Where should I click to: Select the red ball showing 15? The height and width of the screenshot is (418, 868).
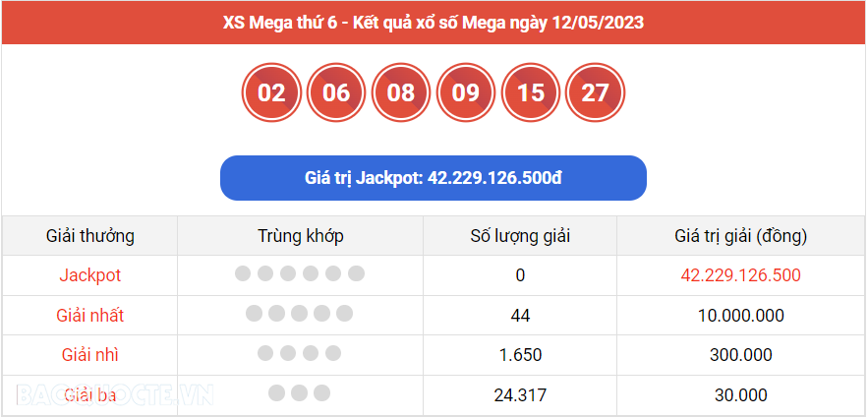pos(531,93)
